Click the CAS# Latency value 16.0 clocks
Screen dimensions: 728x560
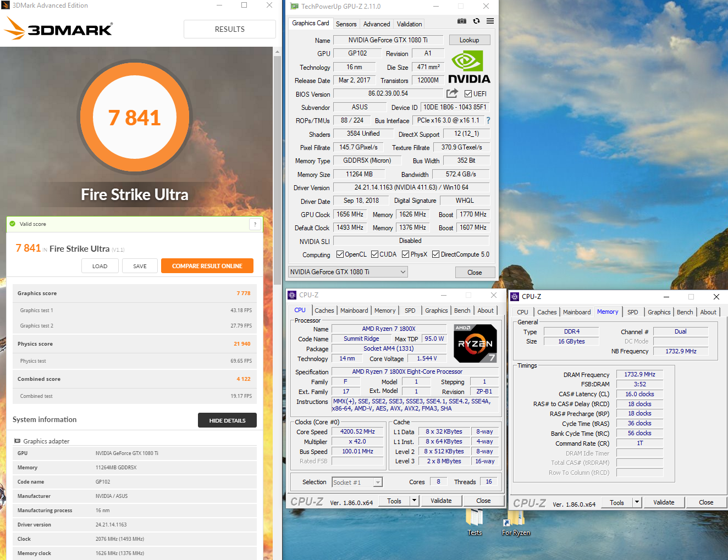pos(640,394)
